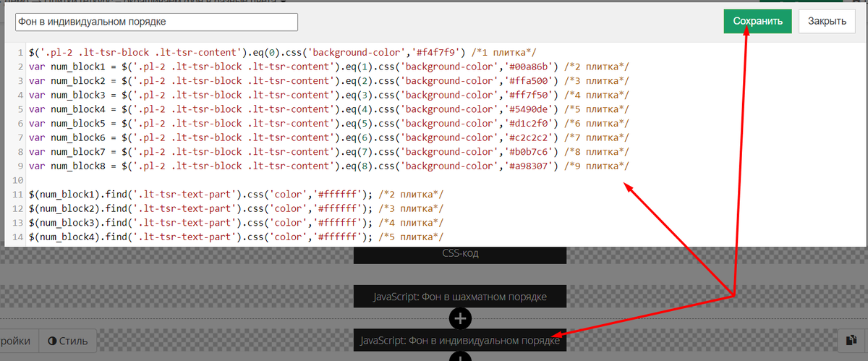Viewport: 868px width, 361px height.
Task: Click the line declaring var num_block4
Action: [329, 109]
